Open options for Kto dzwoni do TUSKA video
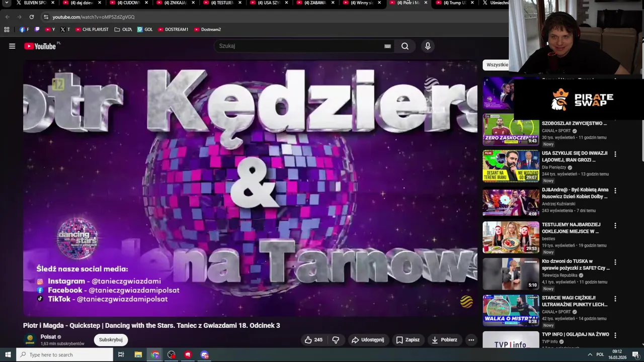Viewport: 644px width, 362px height. point(615,262)
